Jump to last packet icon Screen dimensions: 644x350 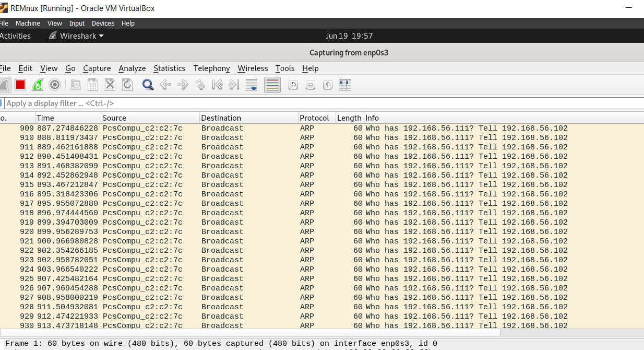pos(234,85)
